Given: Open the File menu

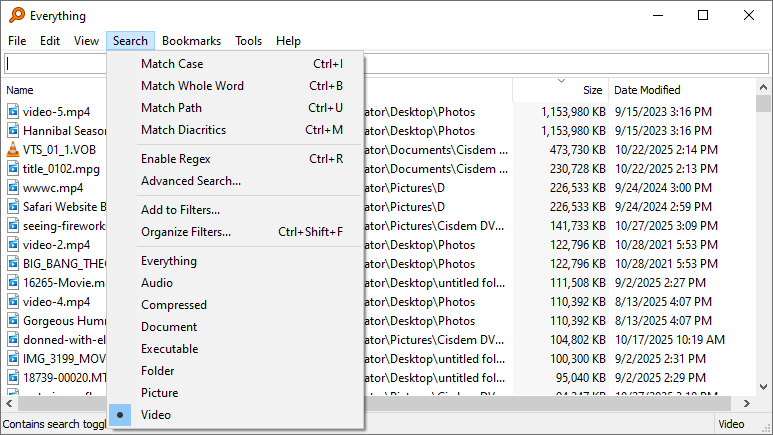Looking at the screenshot, I should tap(17, 41).
